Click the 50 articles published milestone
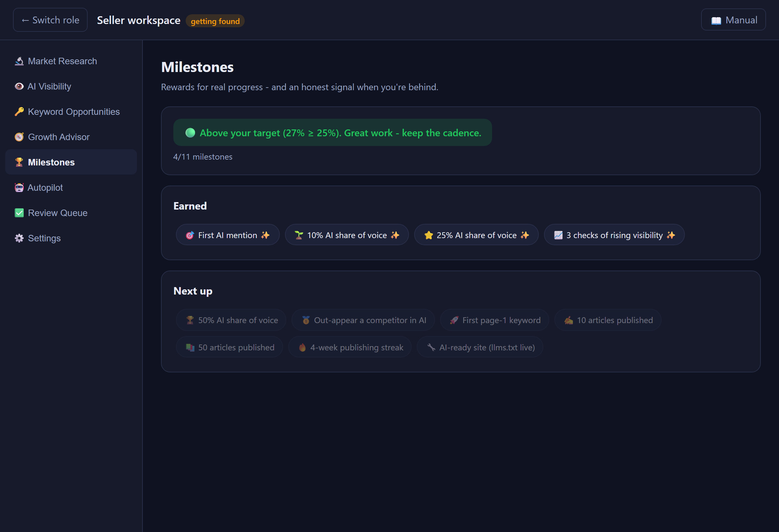Screen dimensions: 779x532 point(229,347)
